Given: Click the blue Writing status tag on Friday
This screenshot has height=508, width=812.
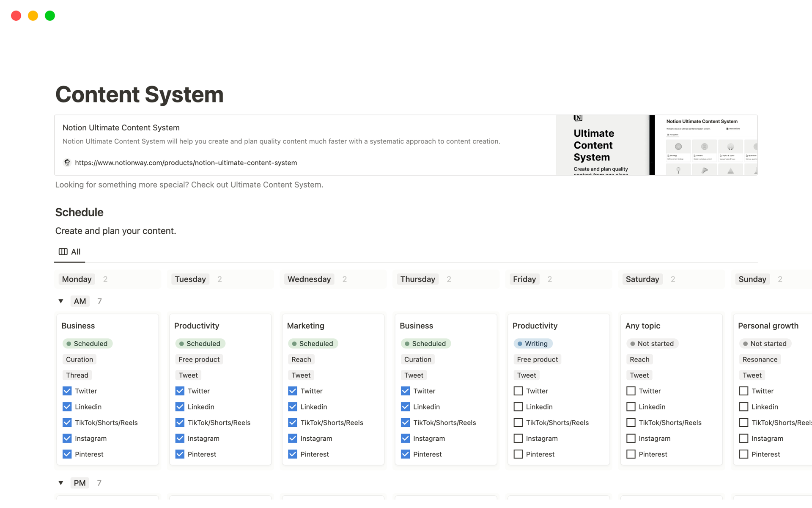Looking at the screenshot, I should pyautogui.click(x=533, y=344).
